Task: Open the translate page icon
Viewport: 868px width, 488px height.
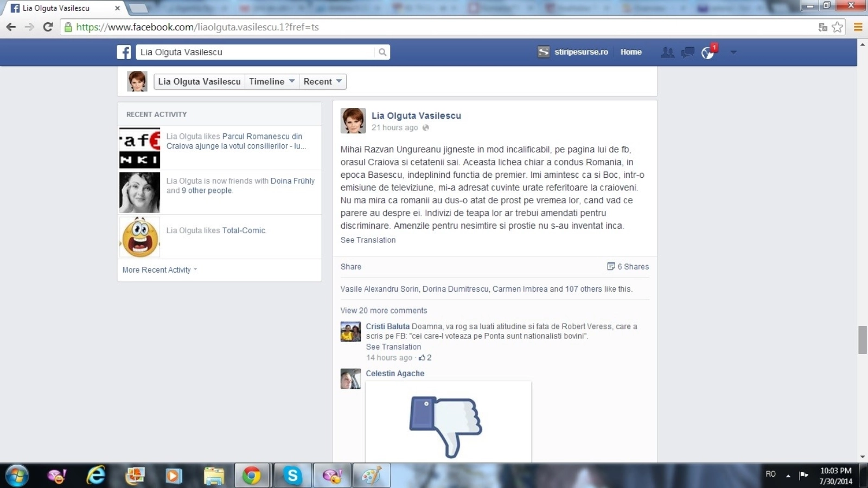Action: pyautogui.click(x=823, y=27)
